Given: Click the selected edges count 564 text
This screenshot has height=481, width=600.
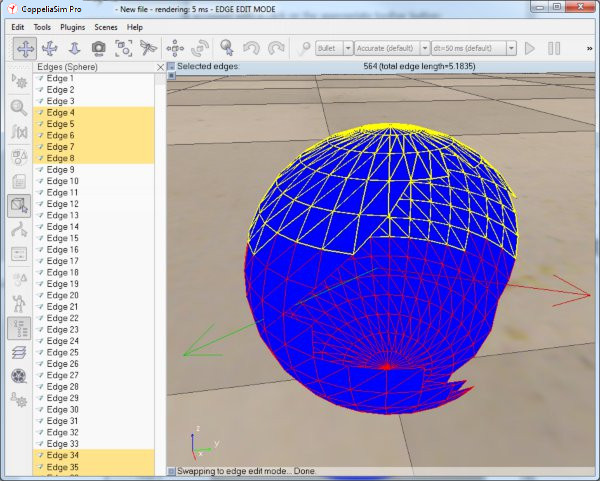Looking at the screenshot, I should (x=419, y=66).
